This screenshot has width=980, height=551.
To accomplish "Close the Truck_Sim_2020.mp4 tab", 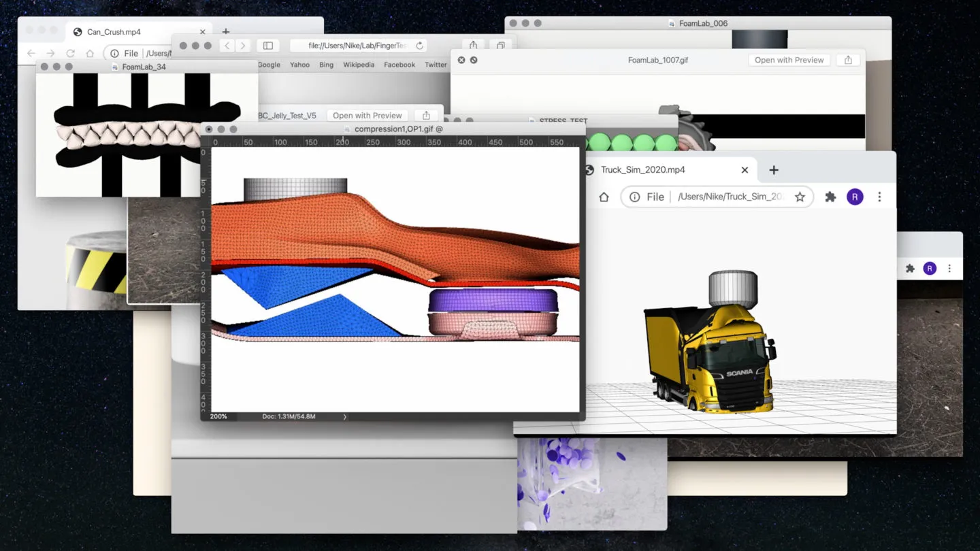I will 745,170.
